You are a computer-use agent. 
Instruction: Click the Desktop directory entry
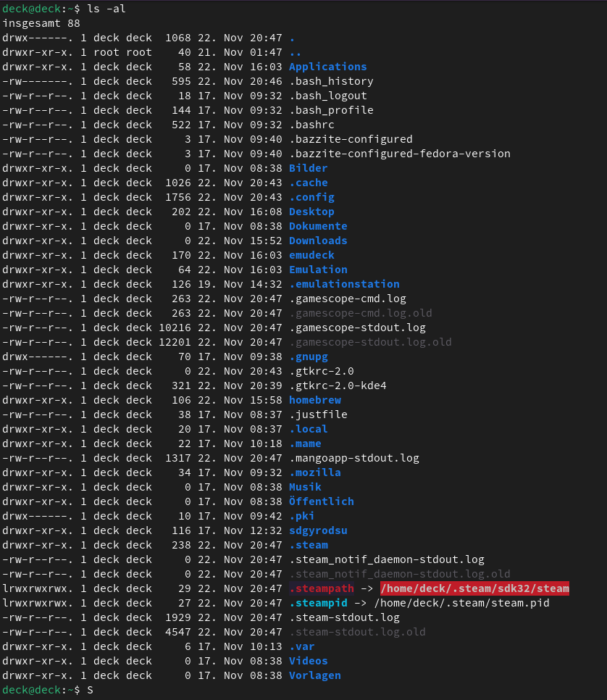(311, 212)
